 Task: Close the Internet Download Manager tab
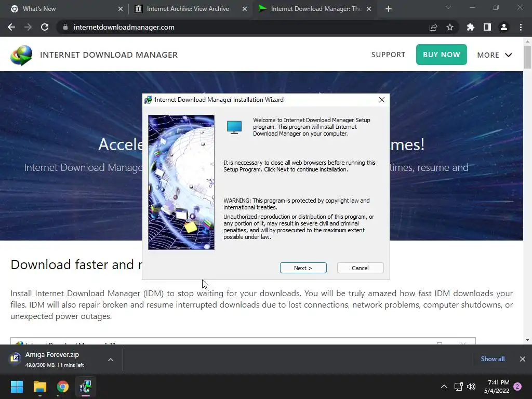[x=369, y=9]
